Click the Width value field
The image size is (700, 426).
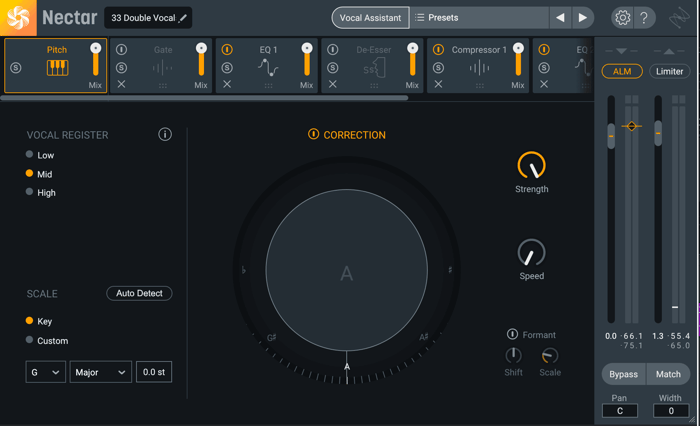[671, 411]
